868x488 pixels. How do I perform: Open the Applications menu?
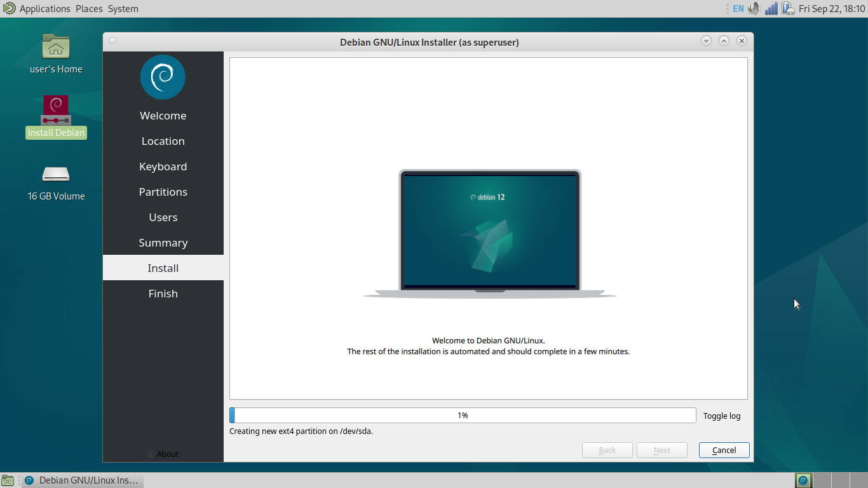point(44,8)
